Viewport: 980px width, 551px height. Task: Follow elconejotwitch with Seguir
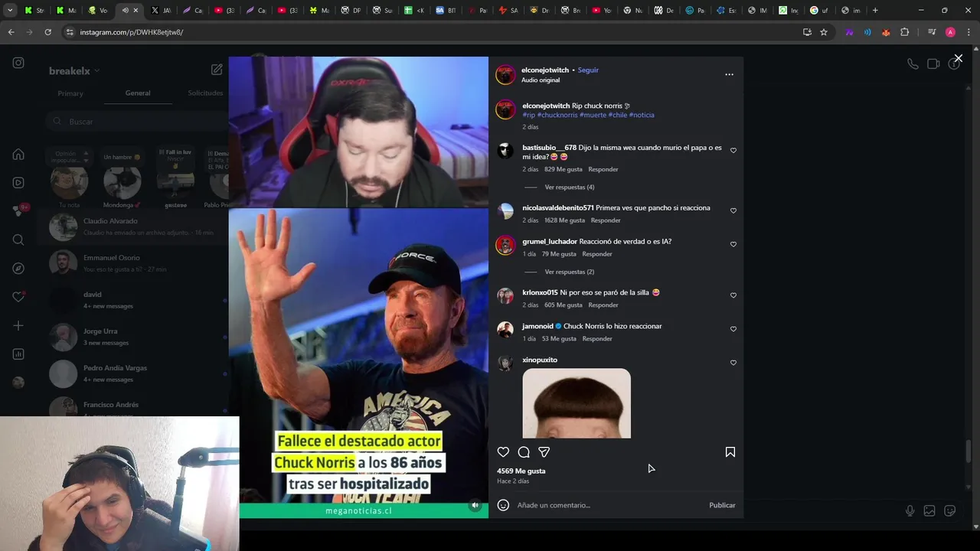tap(588, 70)
